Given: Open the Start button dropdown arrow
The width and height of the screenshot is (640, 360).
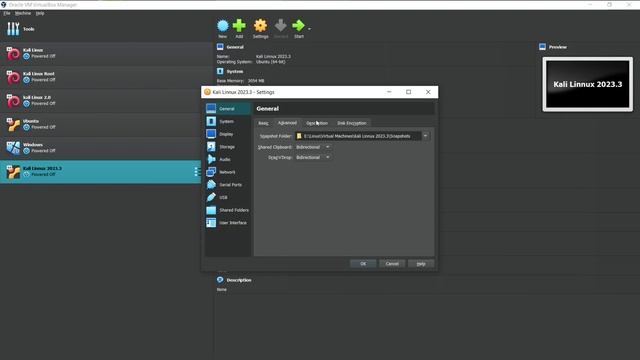Looking at the screenshot, I should coord(309,29).
